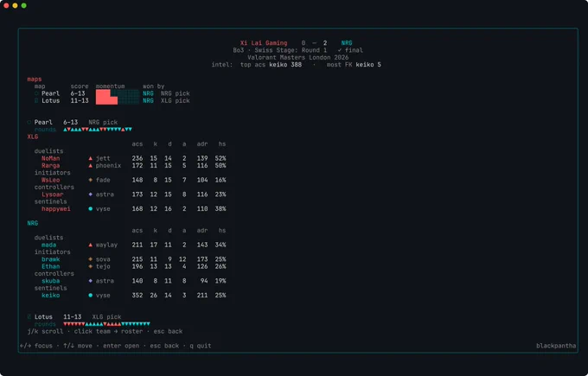The height and width of the screenshot is (376, 588).
Task: Click the 'click team → roster' hint
Action: point(108,331)
